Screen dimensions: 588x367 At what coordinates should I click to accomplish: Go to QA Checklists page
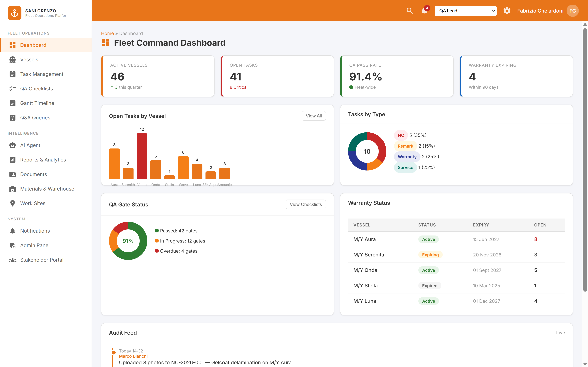(x=36, y=89)
